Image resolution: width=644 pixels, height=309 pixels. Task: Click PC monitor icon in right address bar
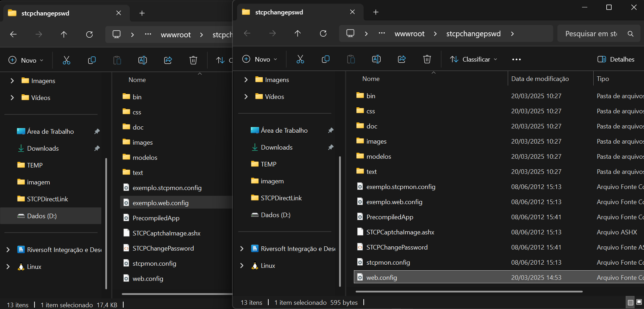click(x=350, y=33)
